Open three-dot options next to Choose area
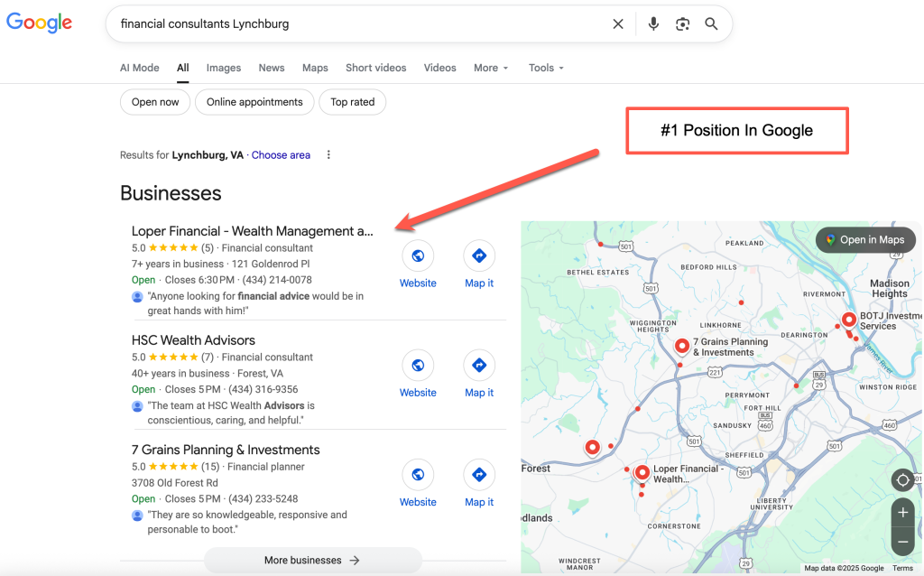The image size is (924, 576). (x=328, y=155)
